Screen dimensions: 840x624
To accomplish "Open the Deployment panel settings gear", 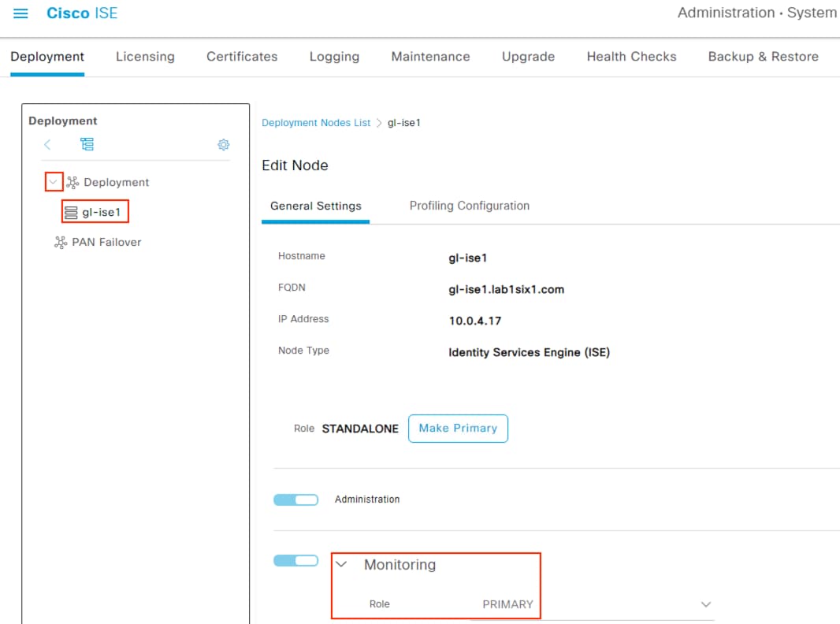I will [x=223, y=145].
